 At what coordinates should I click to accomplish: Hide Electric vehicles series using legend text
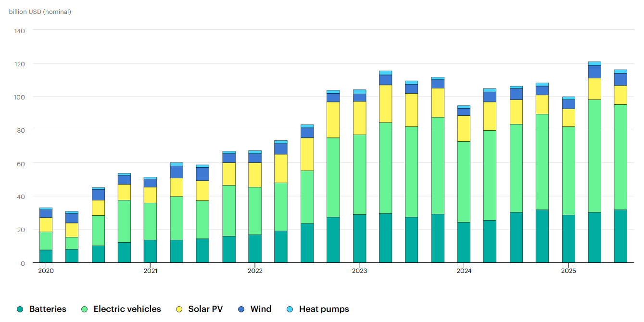pos(127,309)
